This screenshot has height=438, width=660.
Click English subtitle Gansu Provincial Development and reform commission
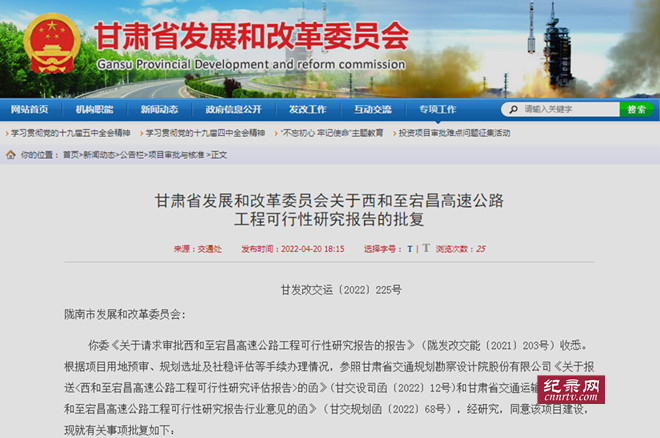point(251,64)
